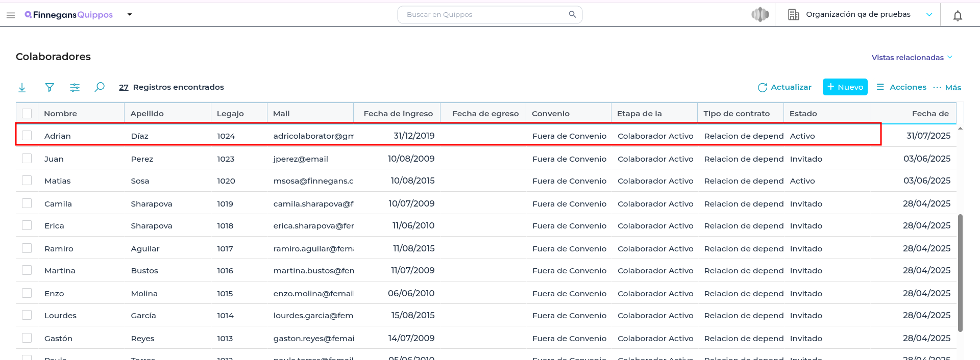
Task: Expand the dropdown arrow beside Quippos logo
Action: (x=130, y=15)
